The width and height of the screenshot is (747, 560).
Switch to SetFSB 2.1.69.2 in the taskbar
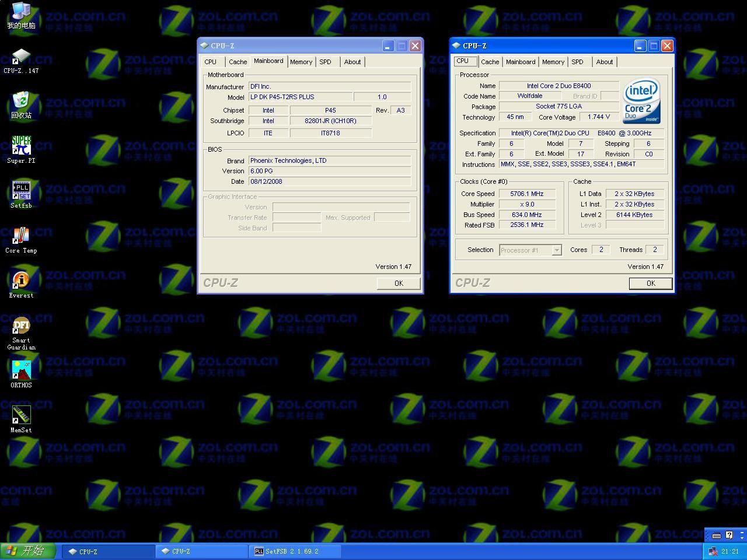coord(295,551)
